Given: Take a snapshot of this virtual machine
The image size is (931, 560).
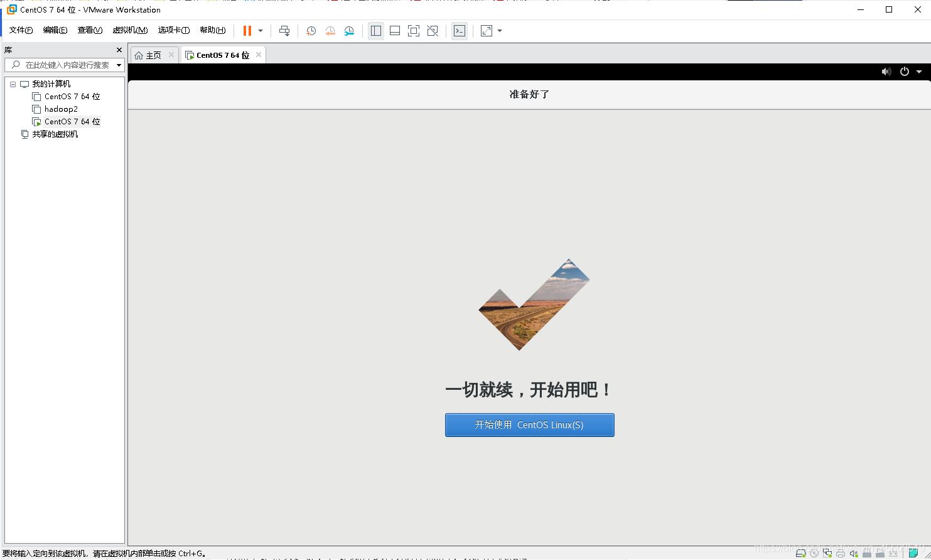Looking at the screenshot, I should [x=311, y=31].
